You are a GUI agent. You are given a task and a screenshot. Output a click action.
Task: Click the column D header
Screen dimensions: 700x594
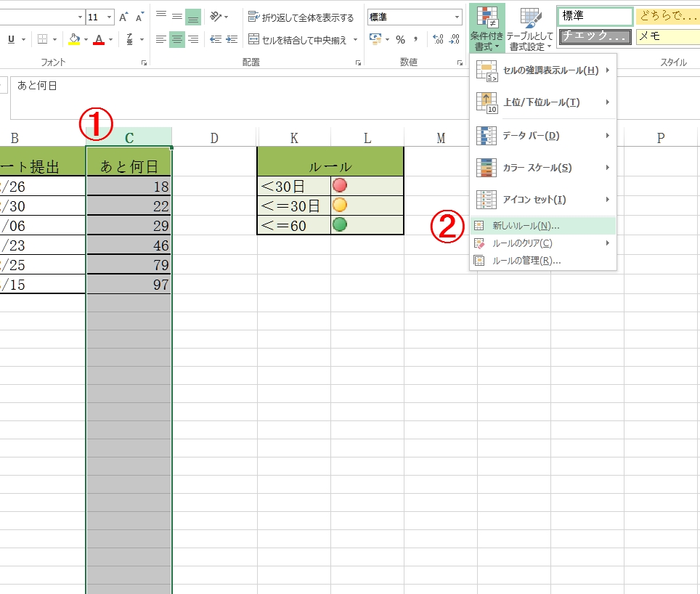(x=214, y=138)
